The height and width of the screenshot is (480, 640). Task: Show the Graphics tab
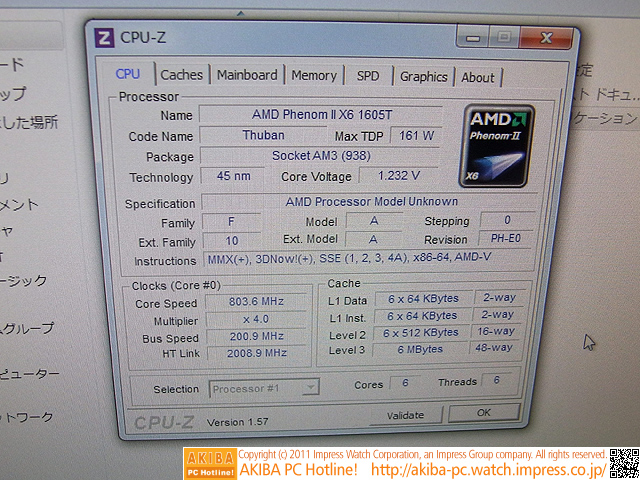424,76
